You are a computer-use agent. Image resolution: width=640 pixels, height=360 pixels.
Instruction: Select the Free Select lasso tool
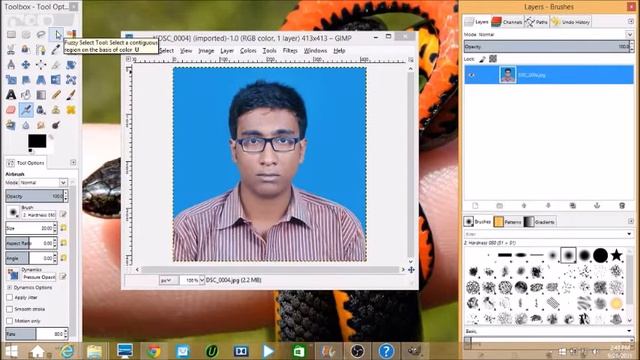coord(41,35)
